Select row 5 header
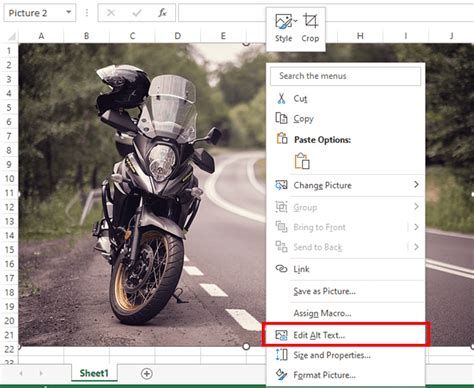This screenshot has width=474, height=388. tap(9, 108)
